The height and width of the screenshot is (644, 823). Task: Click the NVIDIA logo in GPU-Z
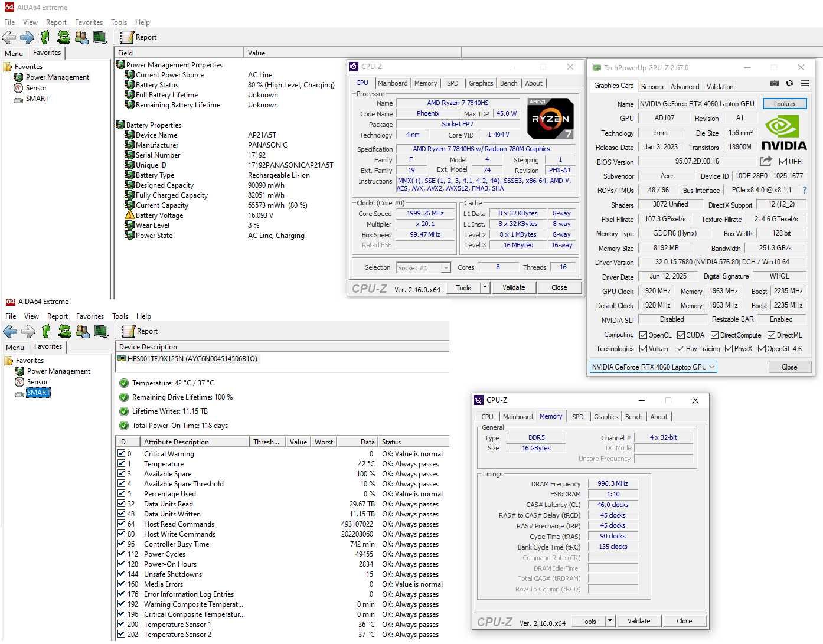click(784, 133)
